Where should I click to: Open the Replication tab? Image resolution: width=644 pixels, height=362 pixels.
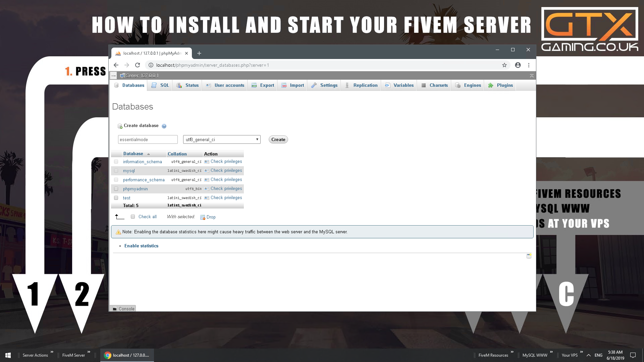(x=361, y=85)
